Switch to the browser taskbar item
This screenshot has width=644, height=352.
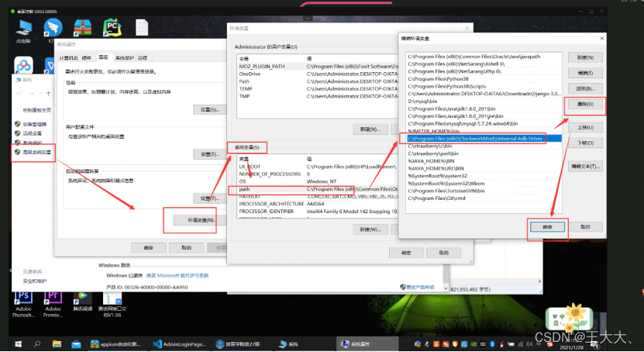[239, 343]
